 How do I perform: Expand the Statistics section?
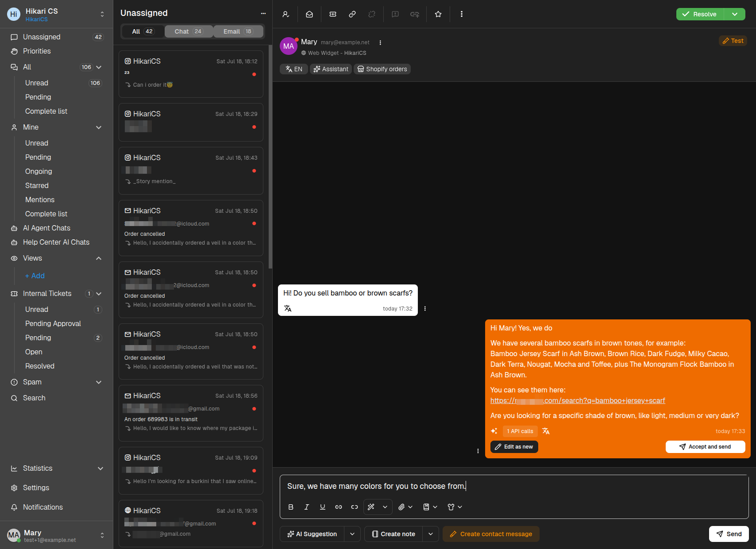[100, 468]
